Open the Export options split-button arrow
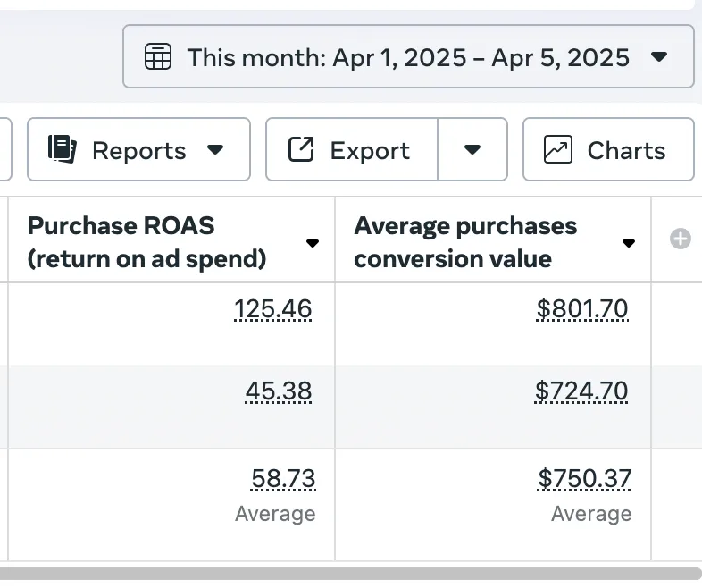The image size is (702, 588). [x=472, y=149]
